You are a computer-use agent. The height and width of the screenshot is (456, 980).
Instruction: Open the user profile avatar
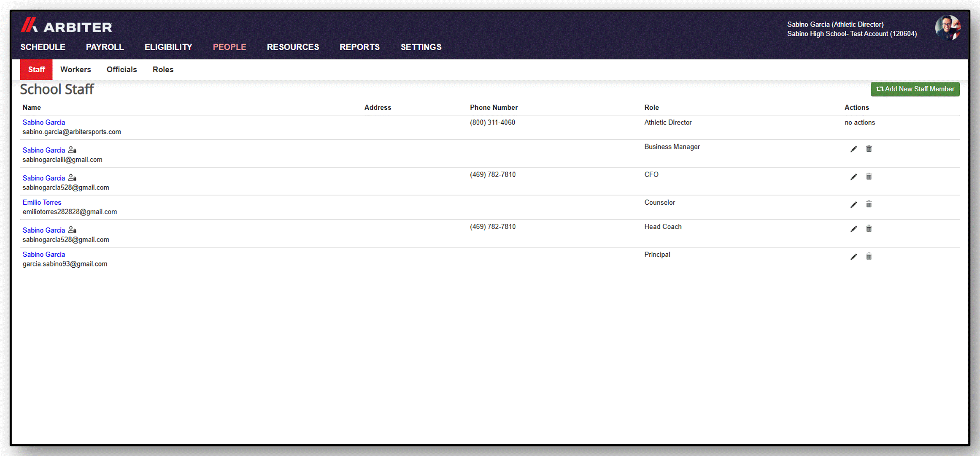tap(948, 28)
